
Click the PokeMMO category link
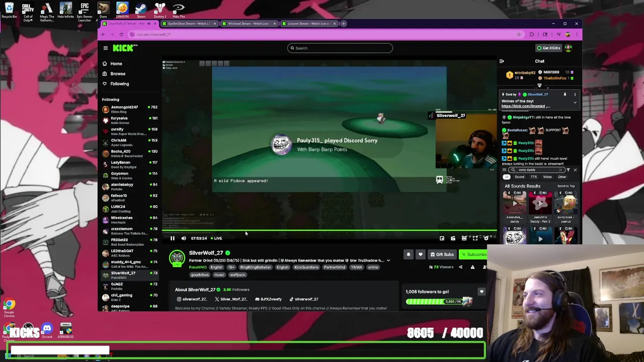coord(198,267)
